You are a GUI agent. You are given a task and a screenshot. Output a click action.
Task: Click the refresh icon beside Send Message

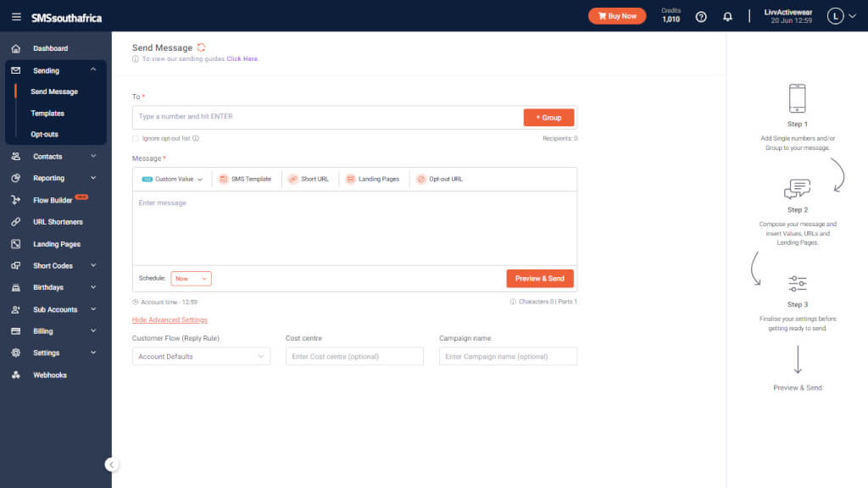201,47
